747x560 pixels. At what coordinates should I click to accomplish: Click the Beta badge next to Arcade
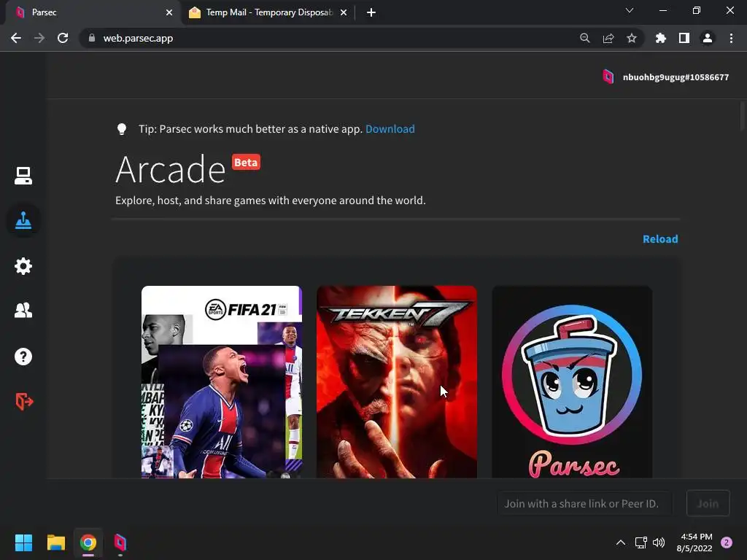pos(246,163)
